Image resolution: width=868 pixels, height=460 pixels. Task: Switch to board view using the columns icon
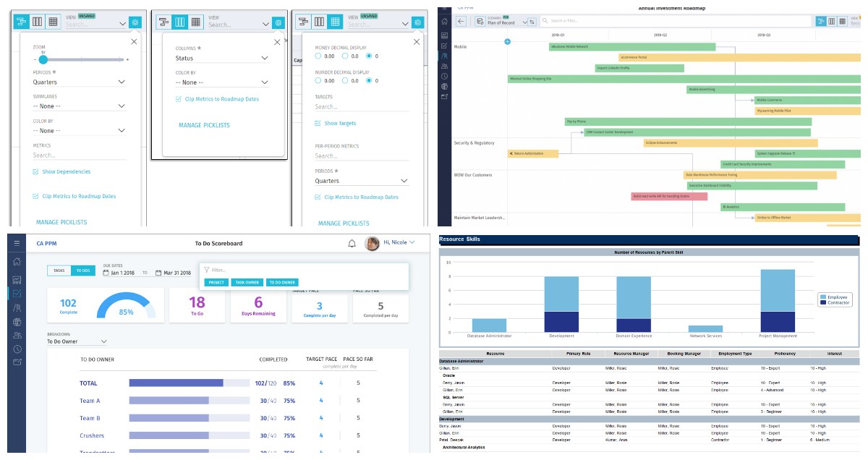832,21
